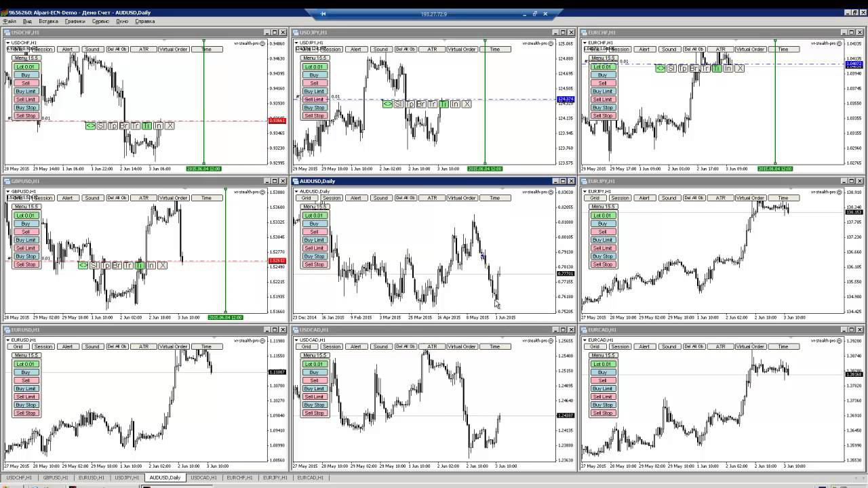Open the Графики menu

pos(75,22)
